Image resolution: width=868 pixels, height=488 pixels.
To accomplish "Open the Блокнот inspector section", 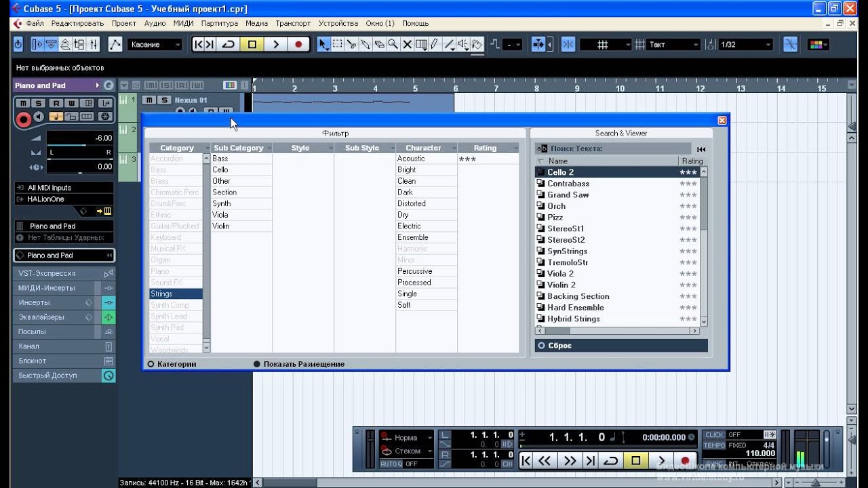I will pyautogui.click(x=64, y=361).
